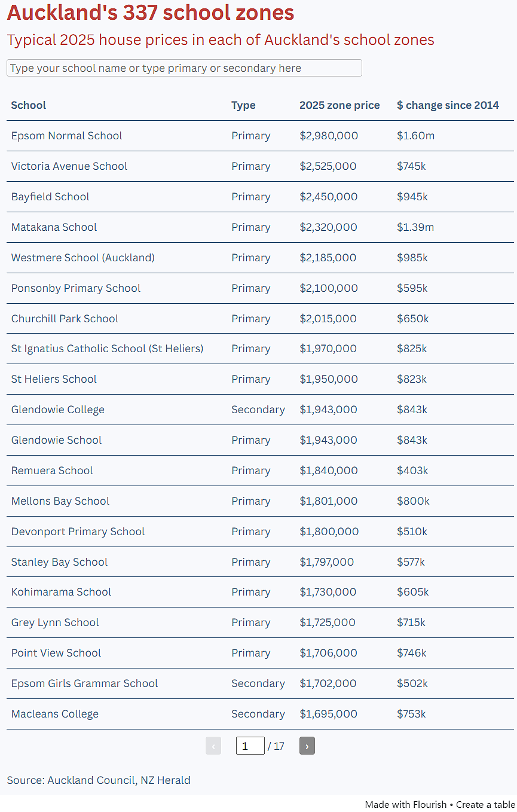The image size is (517, 812).
Task: Go to next page arrow
Action: (x=307, y=746)
